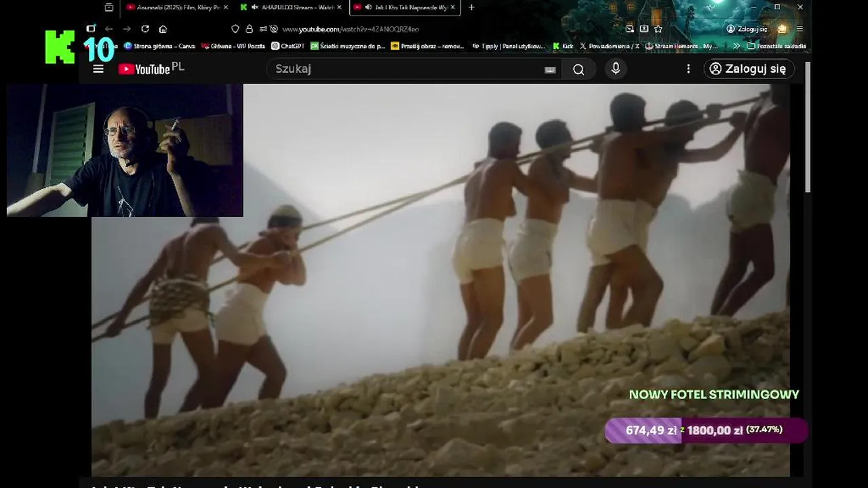The width and height of the screenshot is (868, 488).
Task: Open recent browsing tab list icon
Action: pos(108,7)
